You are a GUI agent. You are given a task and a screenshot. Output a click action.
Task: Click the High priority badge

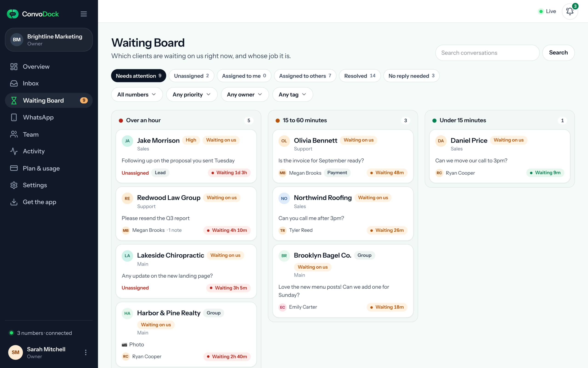point(191,140)
